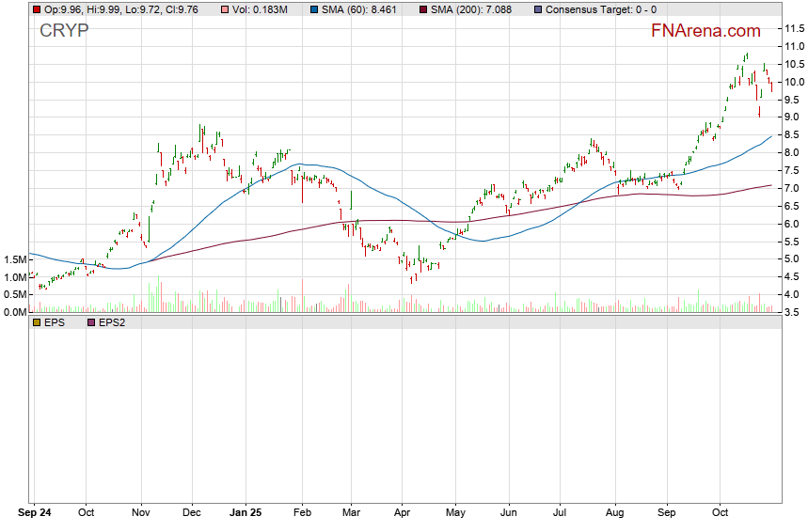
Task: Click the SMA (200): 7.088 legend text
Action: [x=473, y=9]
